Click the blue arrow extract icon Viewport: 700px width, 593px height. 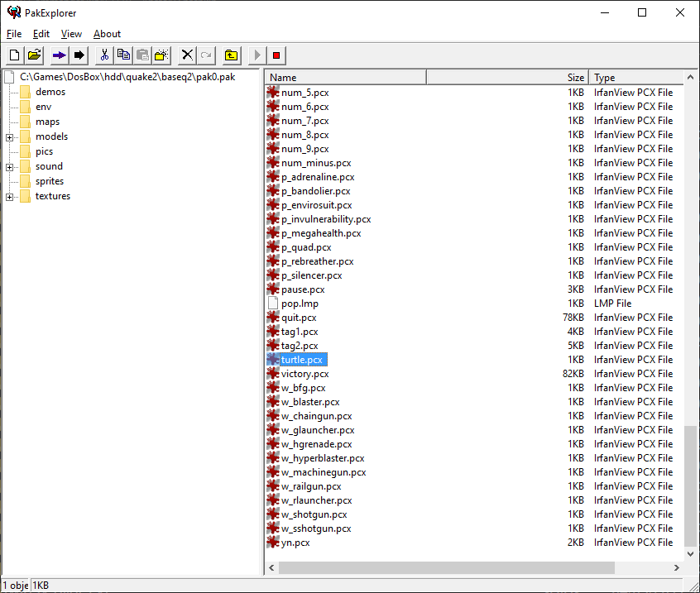tap(59, 55)
